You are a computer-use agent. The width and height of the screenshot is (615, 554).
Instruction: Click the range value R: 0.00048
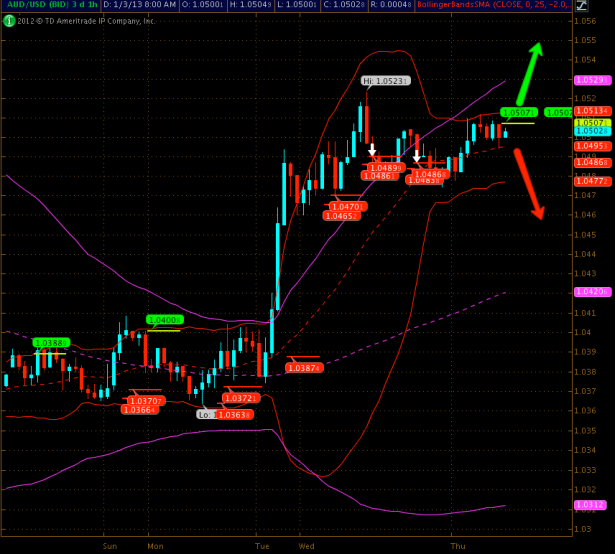(391, 5)
